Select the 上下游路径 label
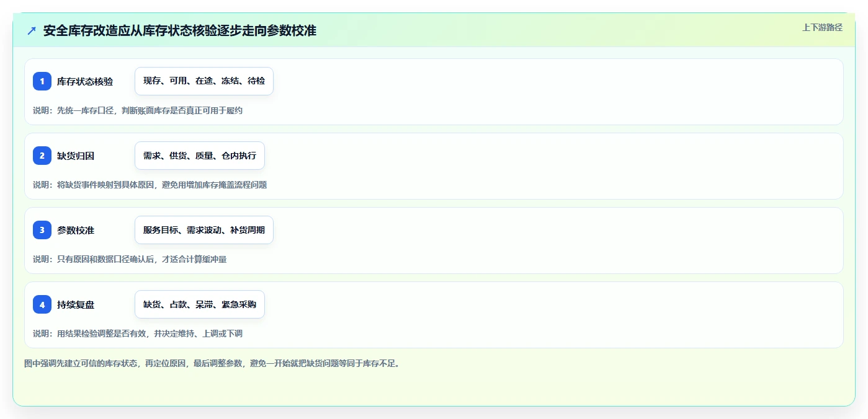 (822, 27)
